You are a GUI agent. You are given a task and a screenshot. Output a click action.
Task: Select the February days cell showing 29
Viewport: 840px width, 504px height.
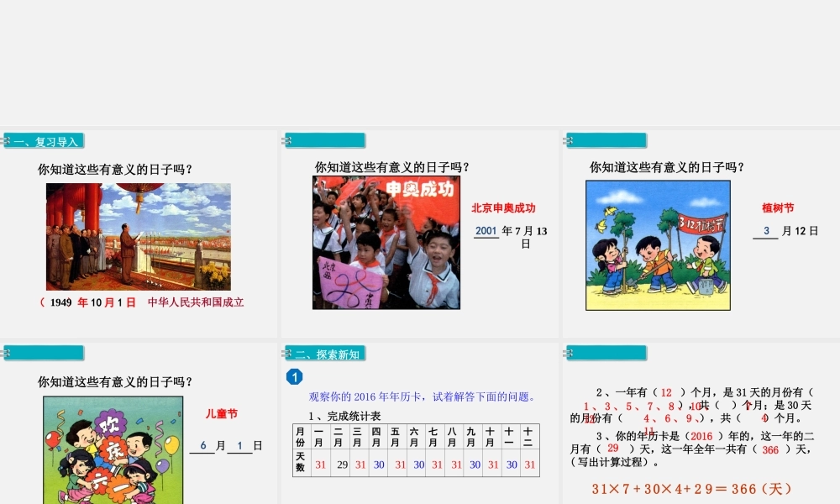pos(342,465)
